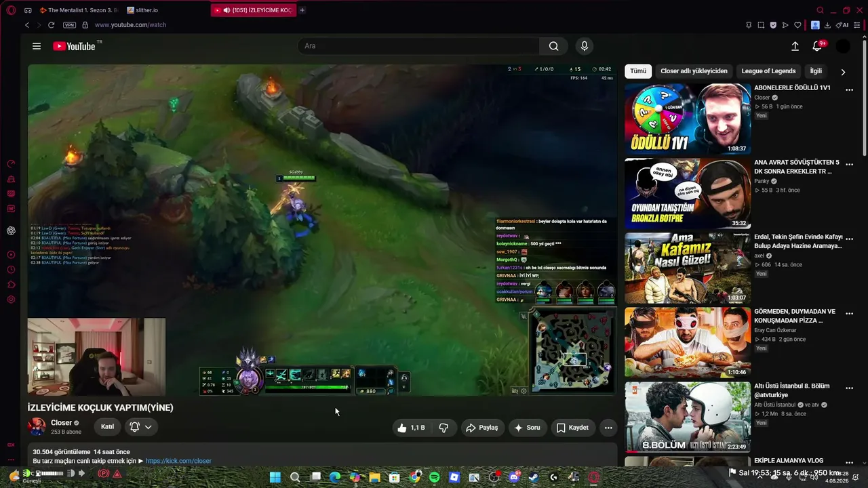Open Opera snapshot tool icon
The height and width of the screenshot is (488, 868).
[761, 25]
